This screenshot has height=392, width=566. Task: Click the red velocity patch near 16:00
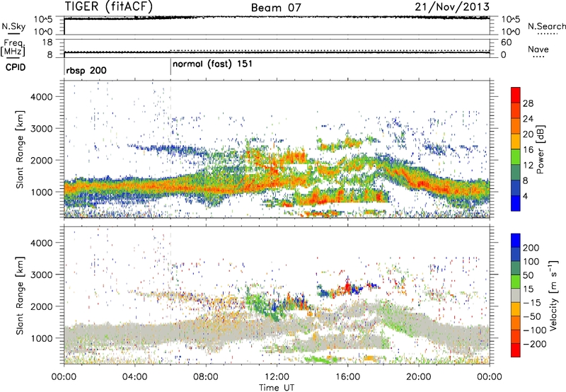tap(347, 288)
